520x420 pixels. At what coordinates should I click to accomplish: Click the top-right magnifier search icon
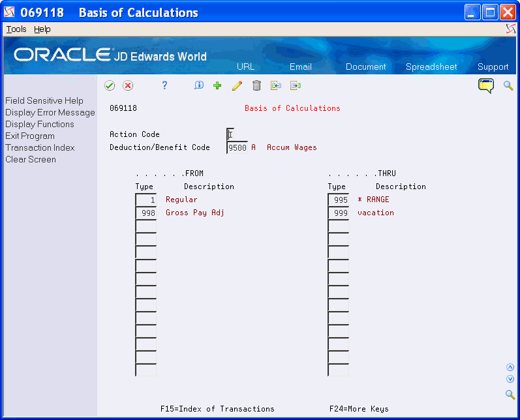click(508, 85)
